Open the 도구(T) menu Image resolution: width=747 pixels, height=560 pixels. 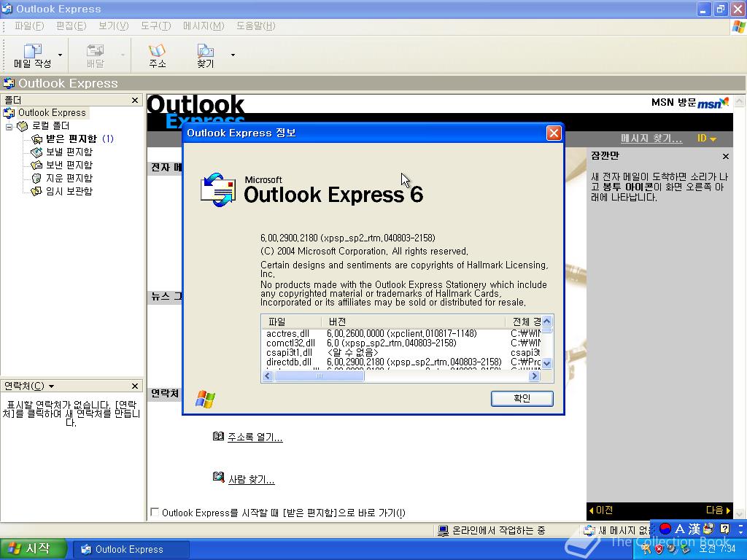(156, 26)
